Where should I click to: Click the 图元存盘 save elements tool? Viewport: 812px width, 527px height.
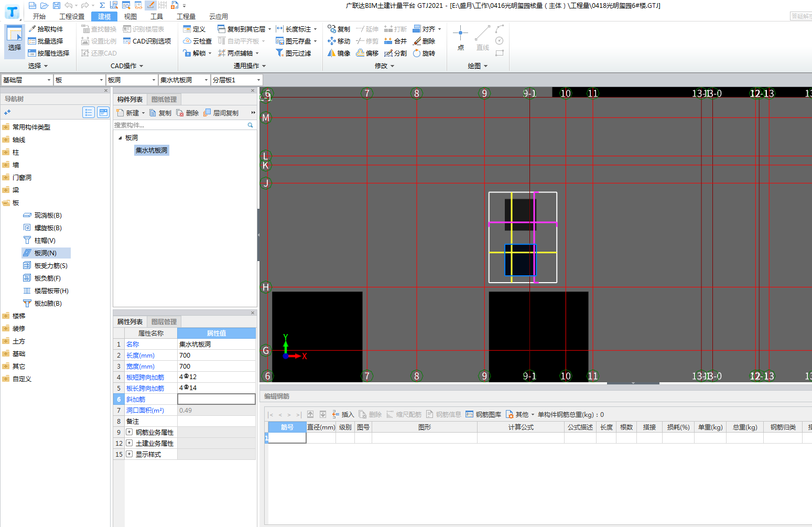click(297, 41)
